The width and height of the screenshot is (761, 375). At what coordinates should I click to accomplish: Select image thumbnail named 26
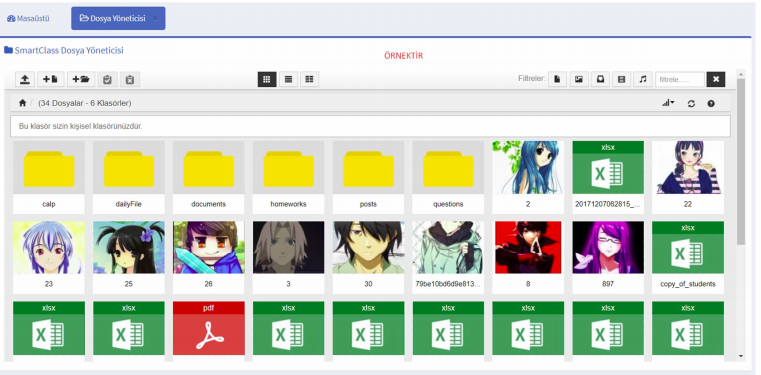[x=209, y=247]
